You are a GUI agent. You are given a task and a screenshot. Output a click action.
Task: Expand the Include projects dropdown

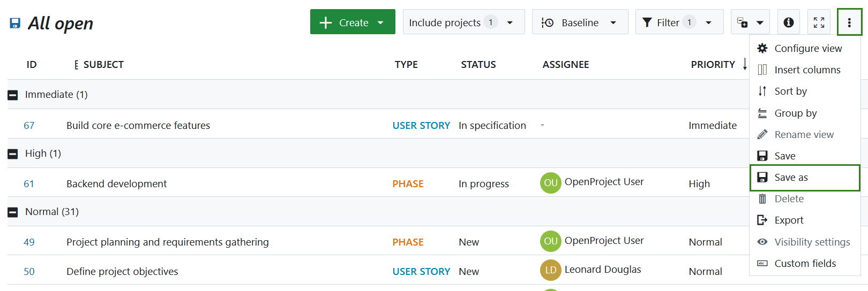463,22
